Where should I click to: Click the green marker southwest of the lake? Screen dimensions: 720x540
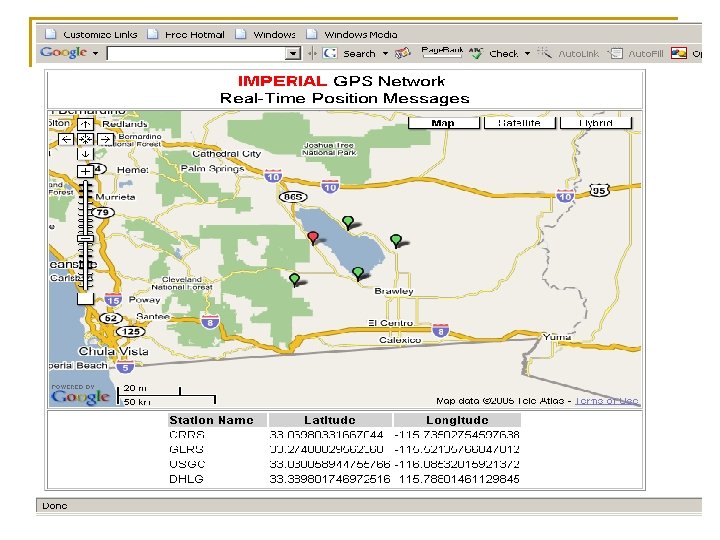tap(294, 280)
